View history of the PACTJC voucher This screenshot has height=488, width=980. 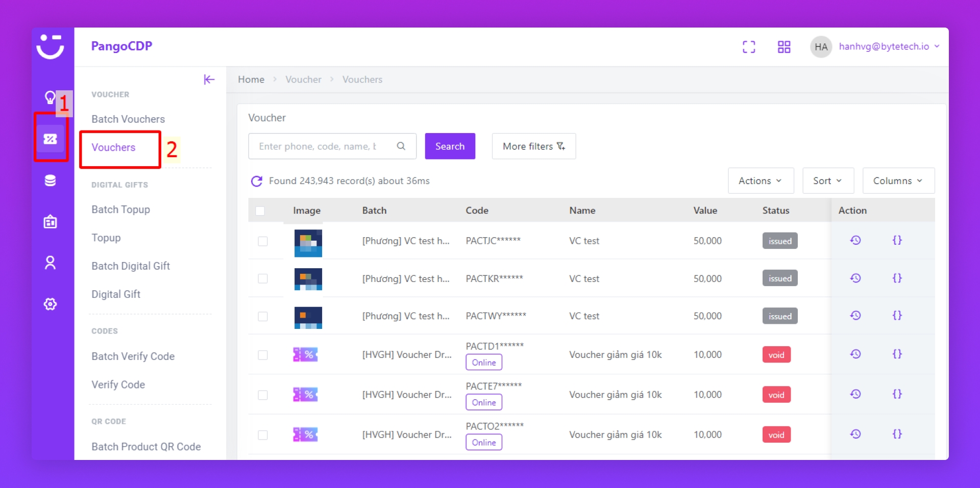tap(855, 240)
